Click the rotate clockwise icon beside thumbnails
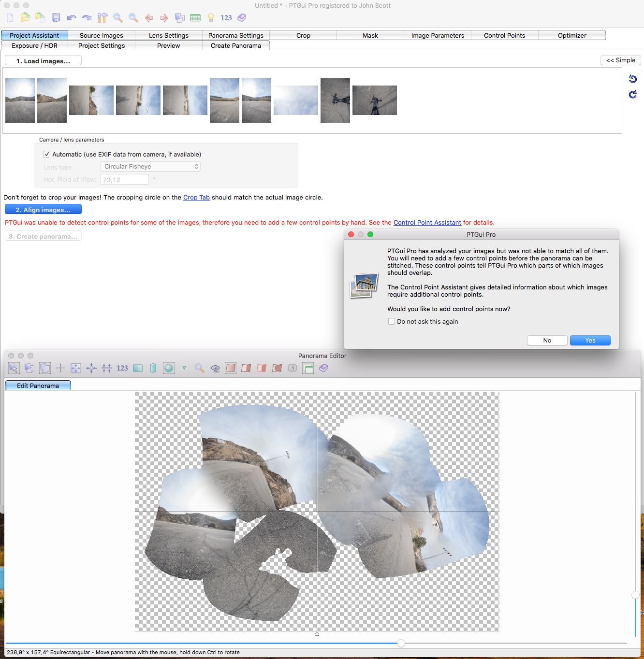The image size is (644, 659). [x=632, y=94]
